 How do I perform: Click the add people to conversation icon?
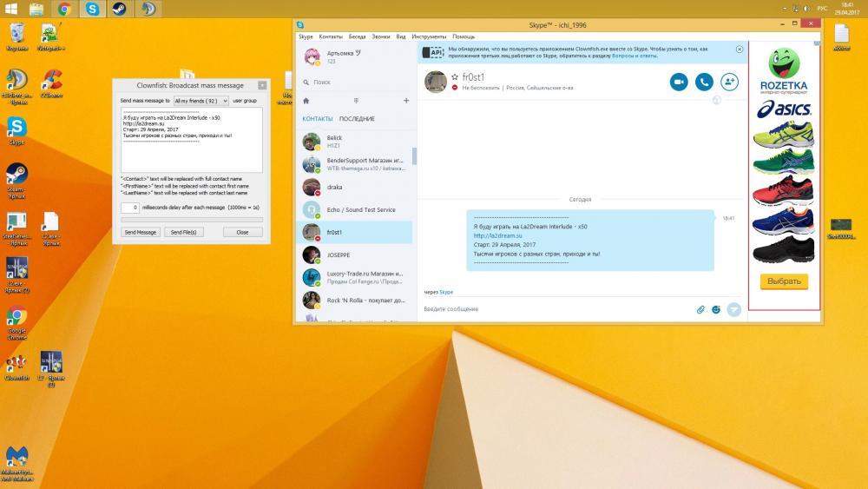[729, 82]
